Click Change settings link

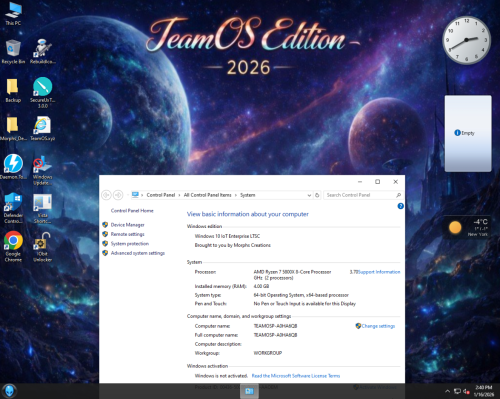(378, 326)
